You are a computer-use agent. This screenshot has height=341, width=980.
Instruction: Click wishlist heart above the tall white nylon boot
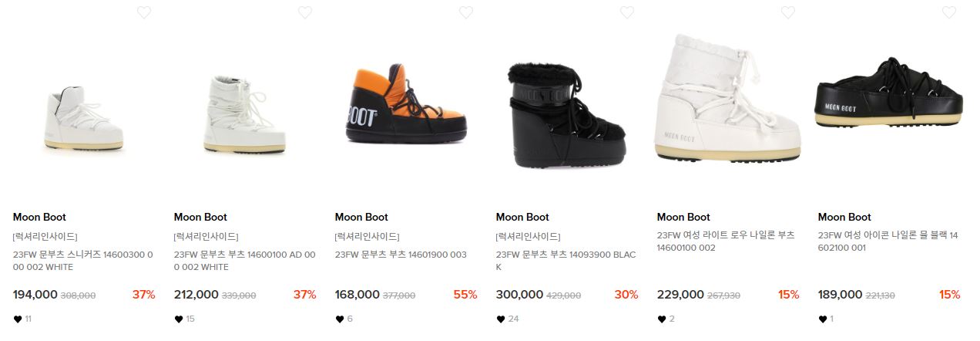788,12
